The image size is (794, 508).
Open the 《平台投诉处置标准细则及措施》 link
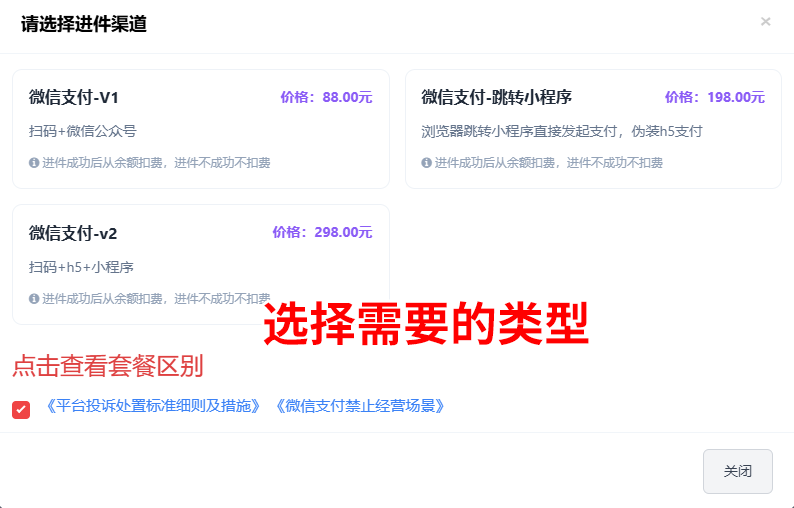(x=152, y=406)
